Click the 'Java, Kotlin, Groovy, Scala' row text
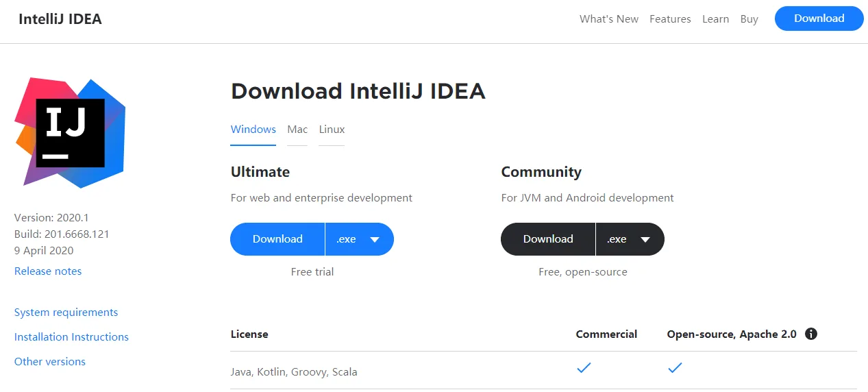The height and width of the screenshot is (392, 868). click(294, 372)
